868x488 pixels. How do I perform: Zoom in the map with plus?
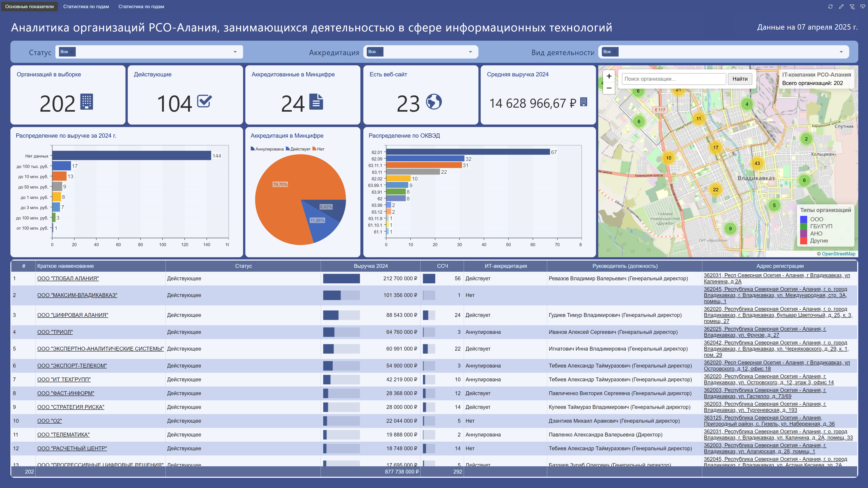(608, 76)
